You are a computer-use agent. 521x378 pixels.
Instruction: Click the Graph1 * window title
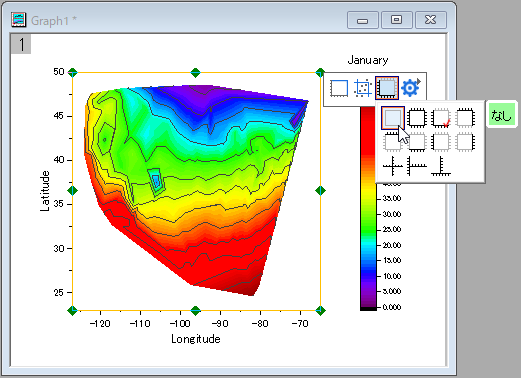(54, 21)
